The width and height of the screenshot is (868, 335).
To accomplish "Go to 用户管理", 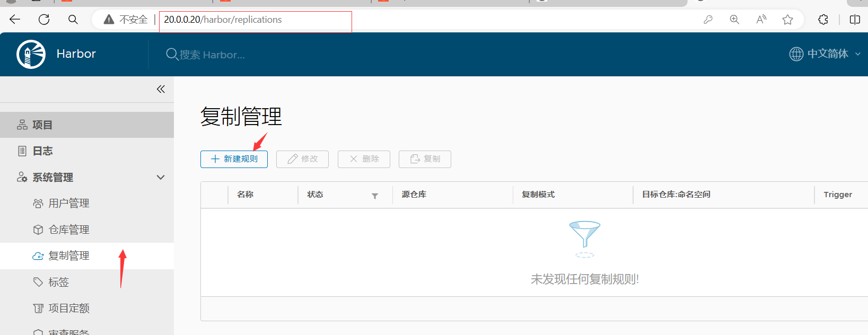I will click(x=87, y=204).
